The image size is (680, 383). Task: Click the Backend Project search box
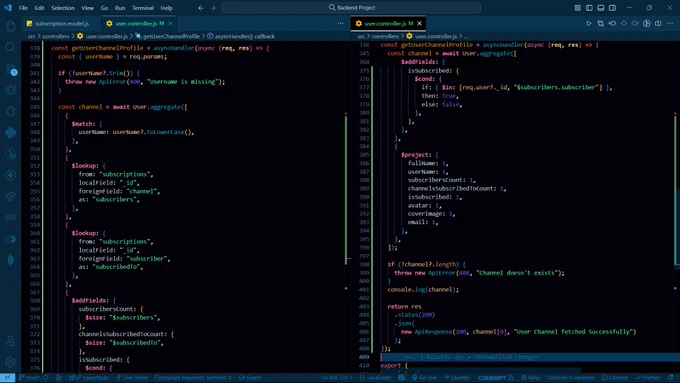click(x=351, y=8)
